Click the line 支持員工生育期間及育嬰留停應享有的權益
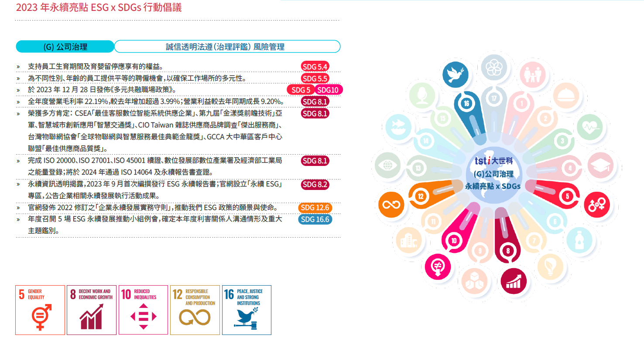The image size is (644, 352). click(96, 66)
